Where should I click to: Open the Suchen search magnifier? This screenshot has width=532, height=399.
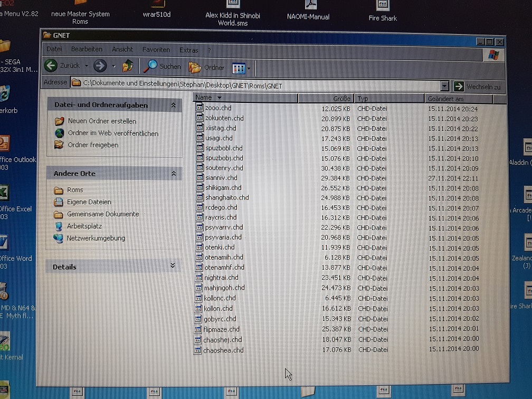point(150,66)
